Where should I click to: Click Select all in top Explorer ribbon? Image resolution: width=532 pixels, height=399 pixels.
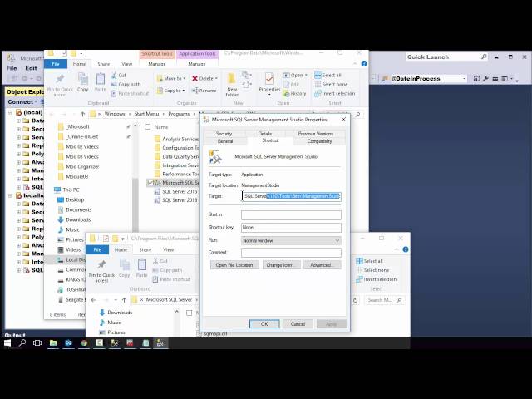[x=328, y=76]
